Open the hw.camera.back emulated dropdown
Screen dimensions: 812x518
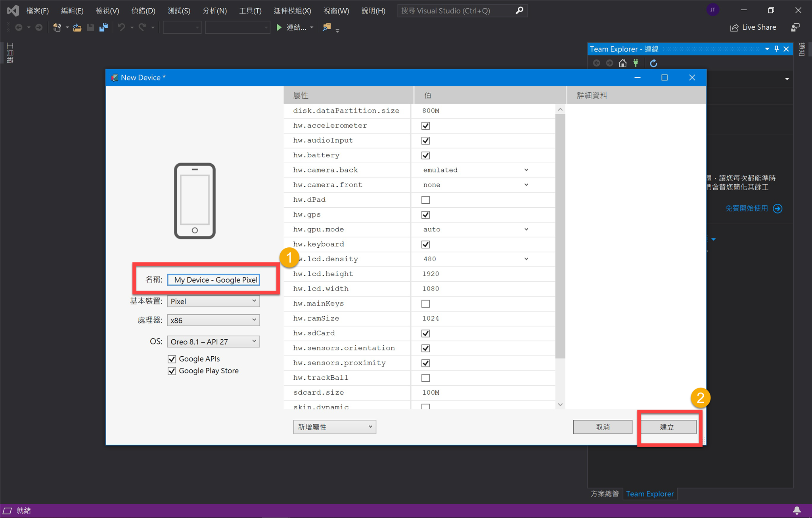pos(526,170)
